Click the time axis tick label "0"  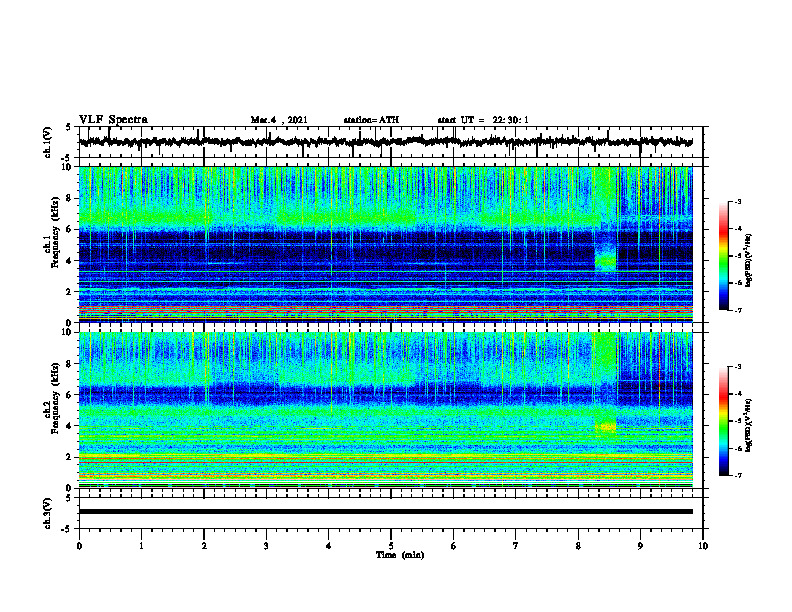tap(79, 546)
